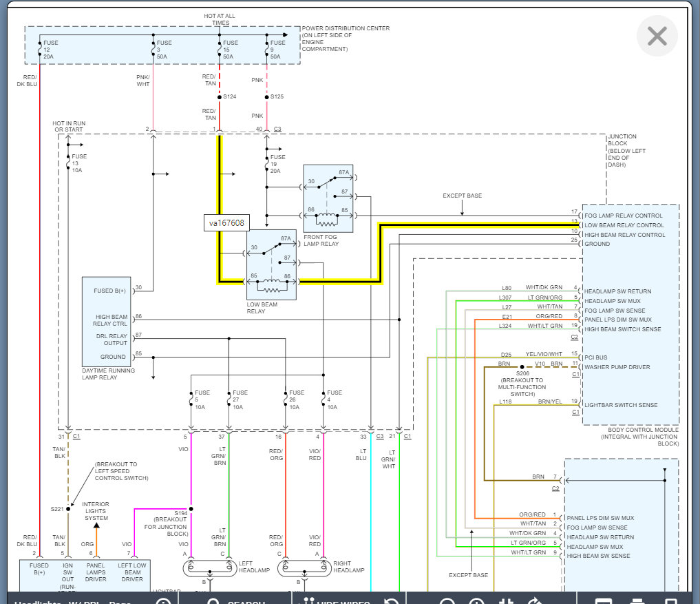The width and height of the screenshot is (700, 604).
Task: Select the Front Fog Lamp Relay component
Action: pyautogui.click(x=328, y=198)
